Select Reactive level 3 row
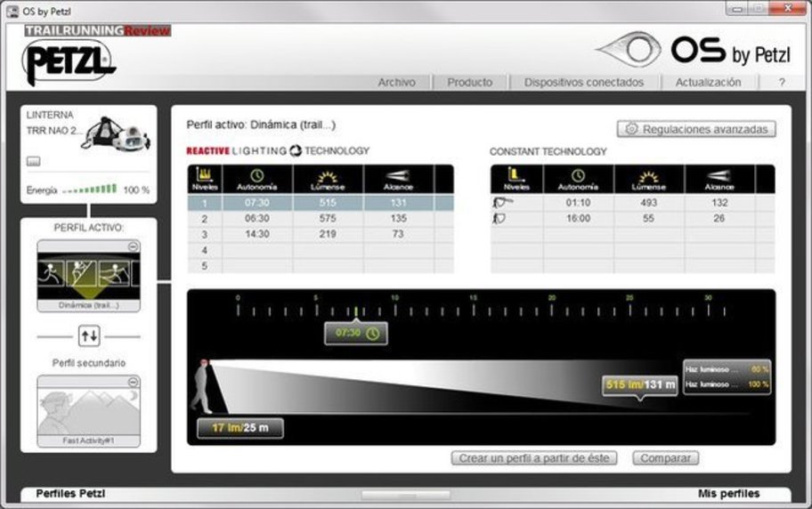Screen dimensions: 812x509 [x=321, y=234]
